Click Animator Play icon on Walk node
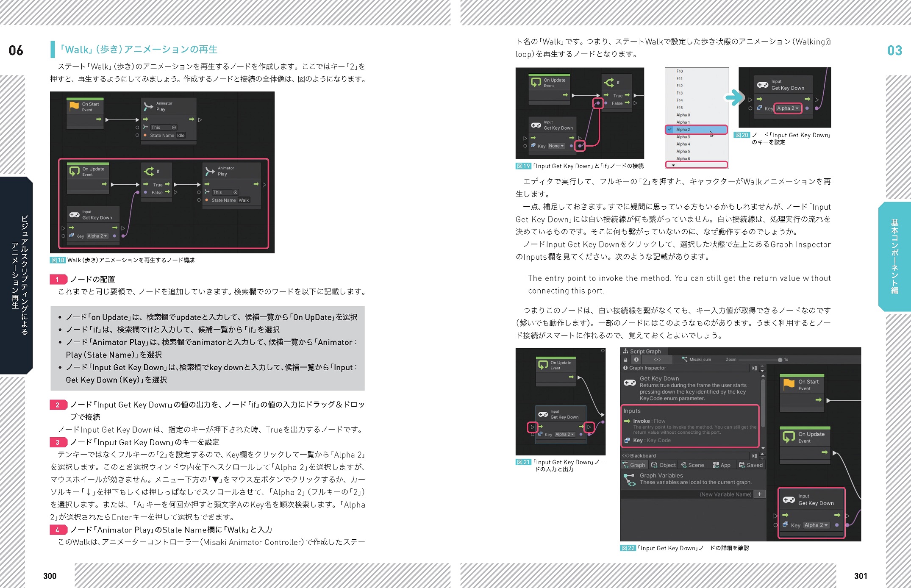Viewport: 911px width, 588px height. (210, 171)
